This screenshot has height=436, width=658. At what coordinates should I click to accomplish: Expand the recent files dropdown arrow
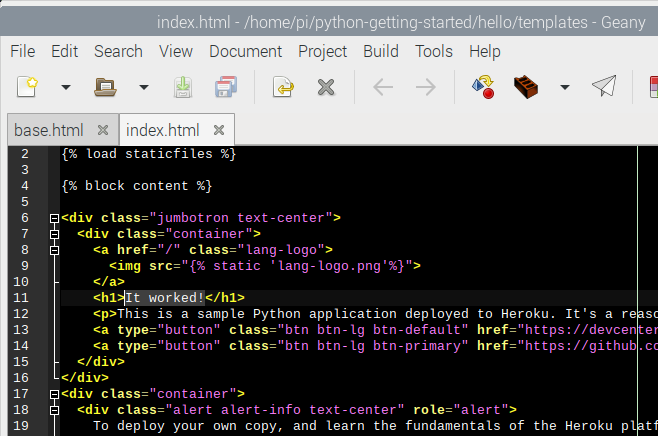coord(143,88)
